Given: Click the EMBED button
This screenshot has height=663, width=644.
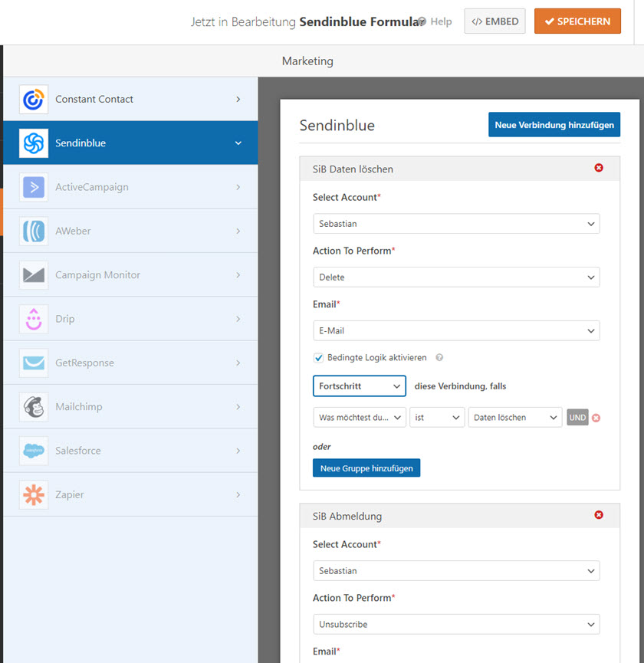Looking at the screenshot, I should point(495,21).
